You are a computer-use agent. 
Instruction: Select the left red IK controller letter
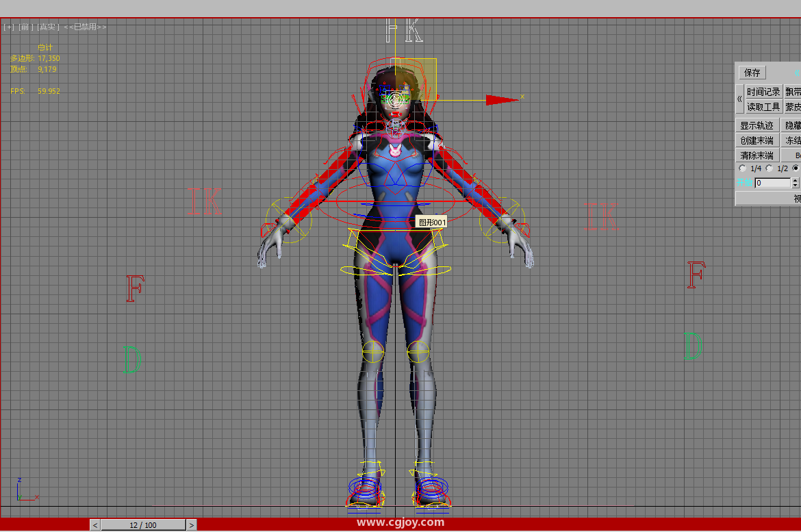point(204,201)
